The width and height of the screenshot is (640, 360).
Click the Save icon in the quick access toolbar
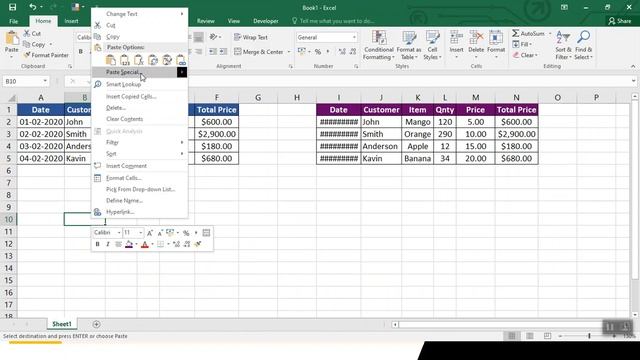(x=12, y=7)
